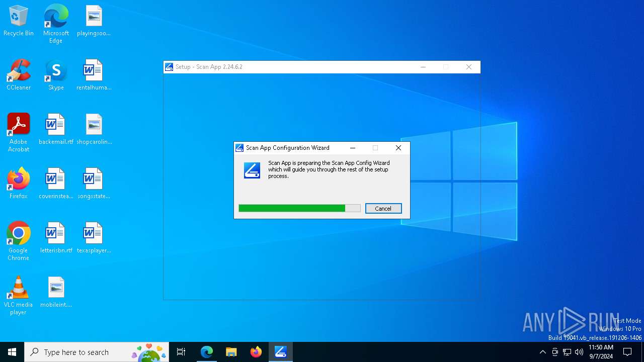The width and height of the screenshot is (644, 362).
Task: Click the wizard preparing message text
Action: [329, 169]
